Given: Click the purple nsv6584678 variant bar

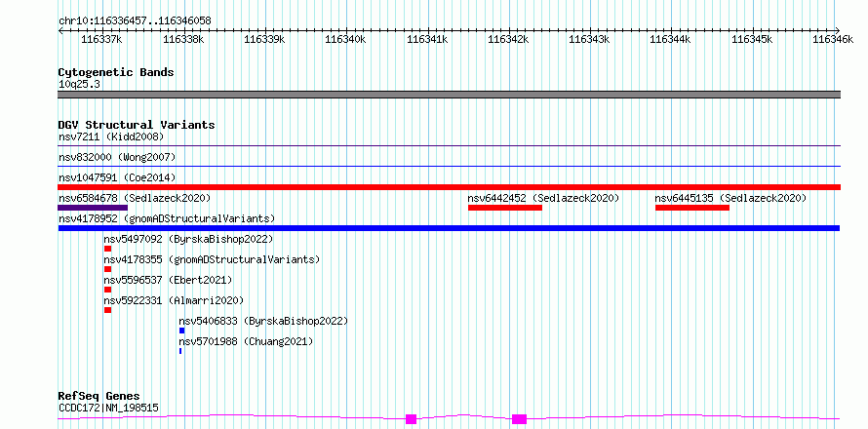Looking at the screenshot, I should (93, 208).
